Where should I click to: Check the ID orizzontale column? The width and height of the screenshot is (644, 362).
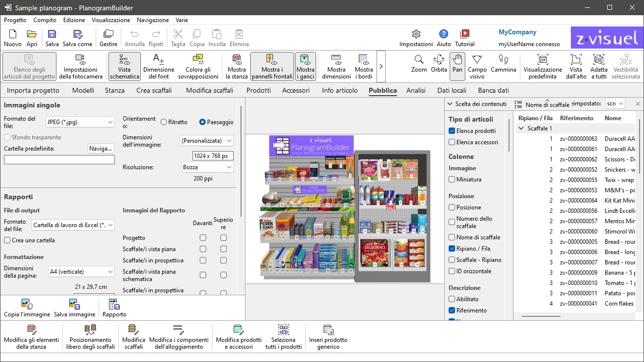point(452,271)
